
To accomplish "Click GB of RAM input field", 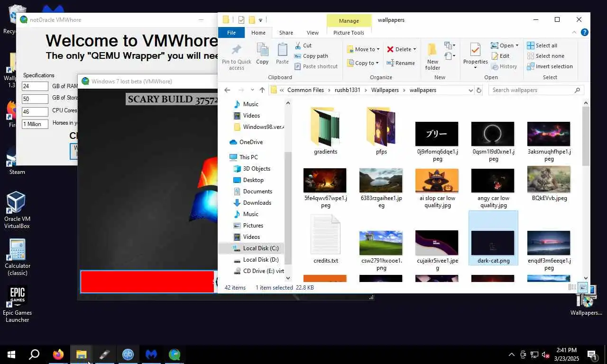I will [x=35, y=86].
